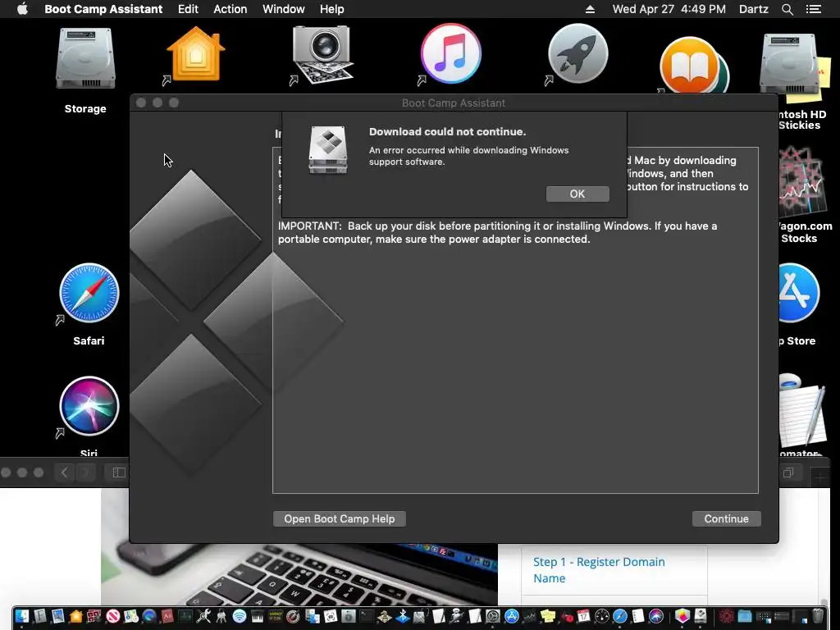Image resolution: width=840 pixels, height=630 pixels.
Task: Open the Window menu
Action: [x=283, y=9]
